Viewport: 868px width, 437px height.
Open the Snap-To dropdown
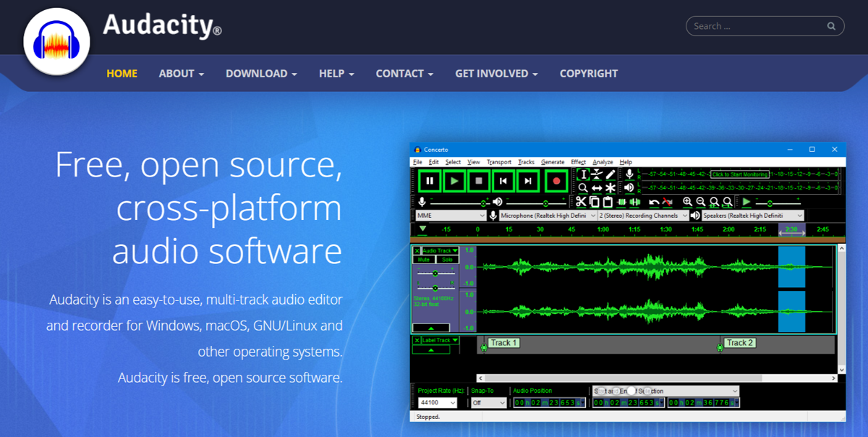[488, 403]
